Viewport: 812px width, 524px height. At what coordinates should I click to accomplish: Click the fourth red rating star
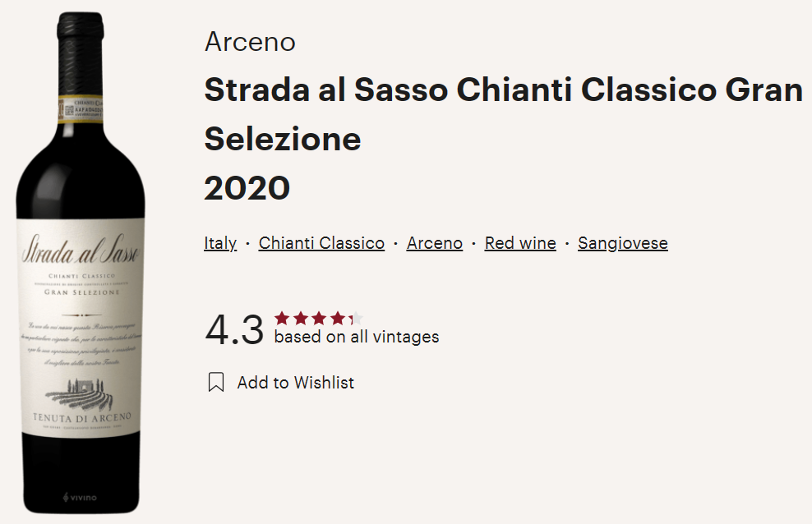[x=338, y=318]
